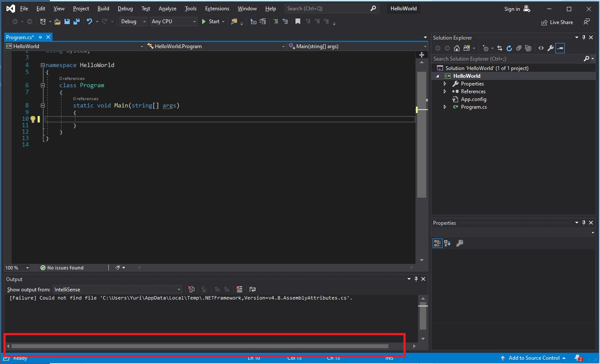Save the current file with disk icon

67,21
